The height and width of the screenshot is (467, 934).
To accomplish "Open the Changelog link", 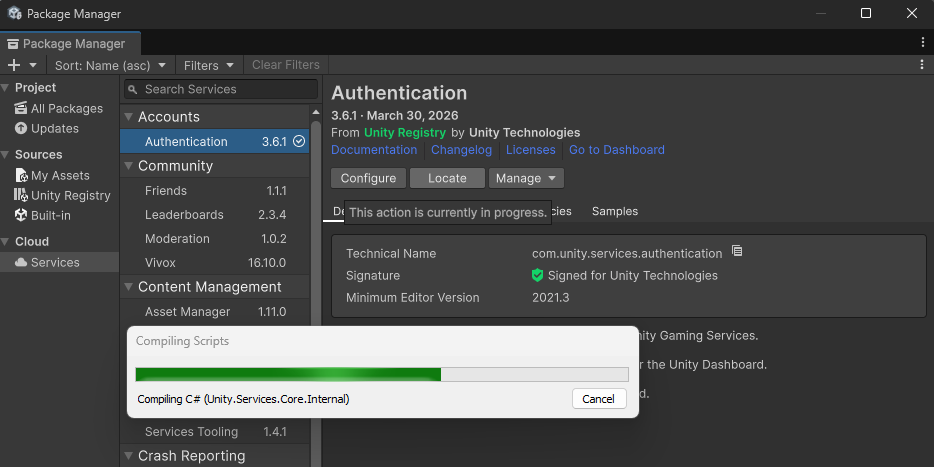I will click(462, 150).
